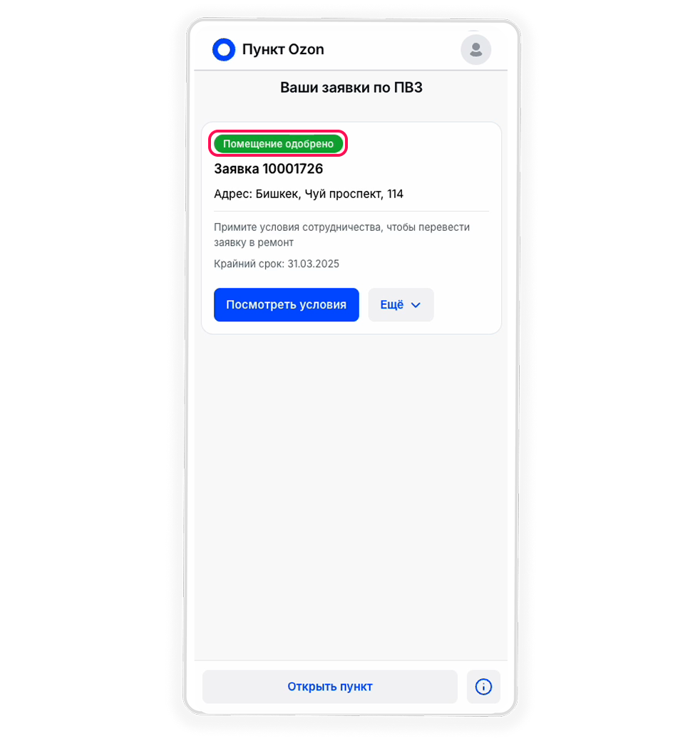
Task: Click the word Ещё label
Action: (x=392, y=305)
